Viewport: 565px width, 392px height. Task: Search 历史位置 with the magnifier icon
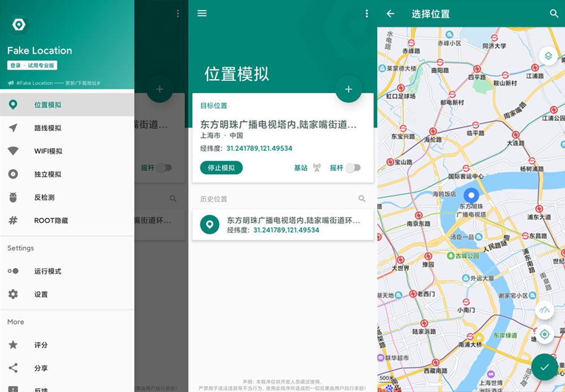pos(362,199)
